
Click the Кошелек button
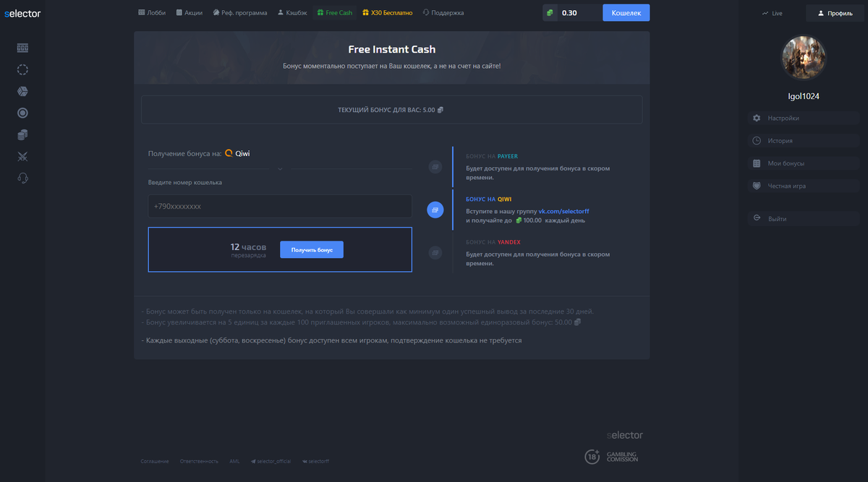(x=626, y=13)
